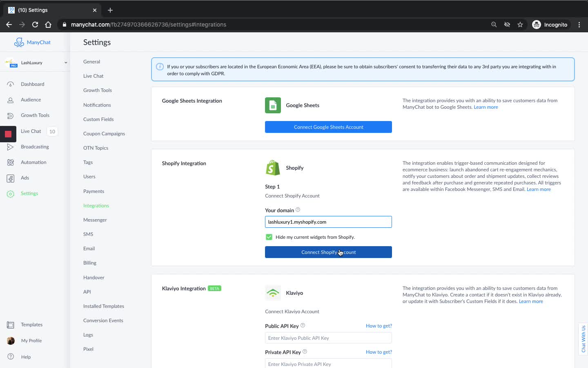This screenshot has height=368, width=588.
Task: Select Live Chat settings item
Action: (93, 76)
